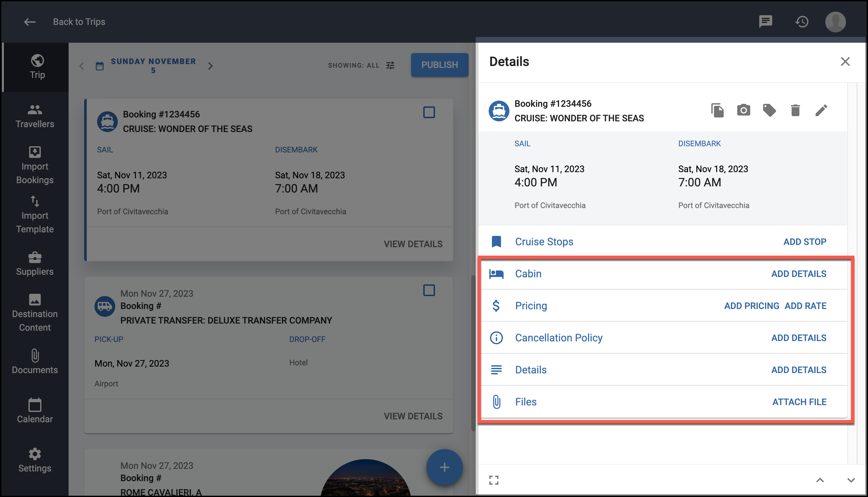The image size is (868, 497).
Task: Open the Suppliers sidebar section
Action: point(35,263)
